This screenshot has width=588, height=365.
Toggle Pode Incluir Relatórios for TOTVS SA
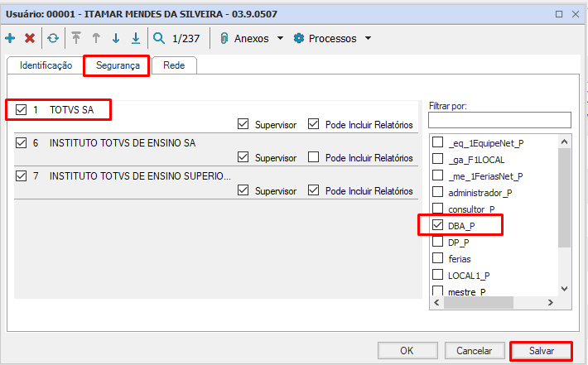click(x=314, y=124)
